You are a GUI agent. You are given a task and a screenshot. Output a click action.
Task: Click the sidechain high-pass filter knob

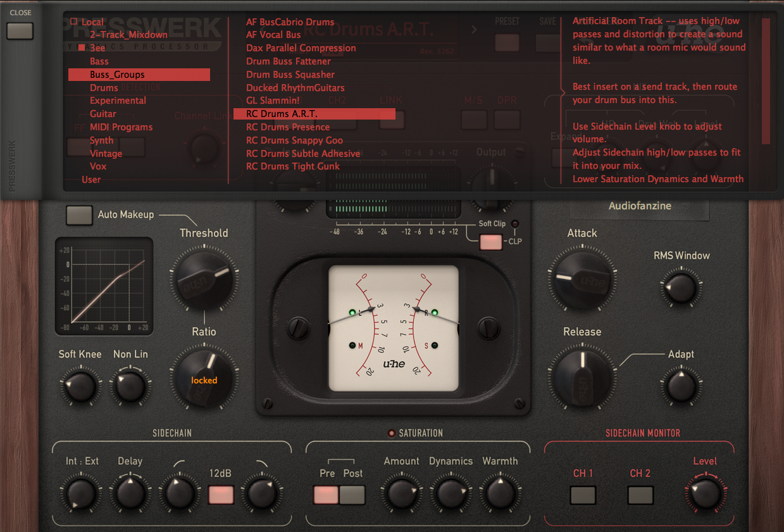pos(179,493)
